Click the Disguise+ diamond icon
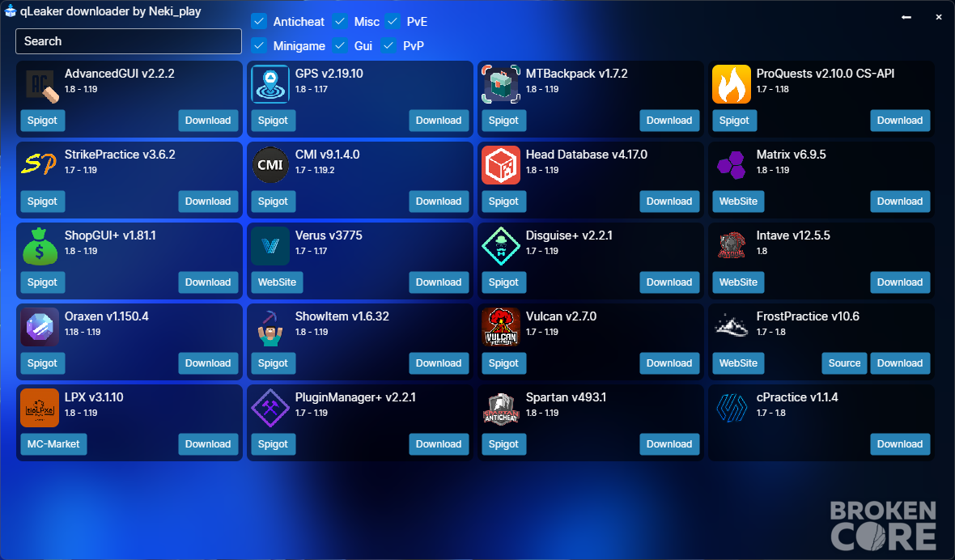Viewport: 955px width, 560px height. 501,246
